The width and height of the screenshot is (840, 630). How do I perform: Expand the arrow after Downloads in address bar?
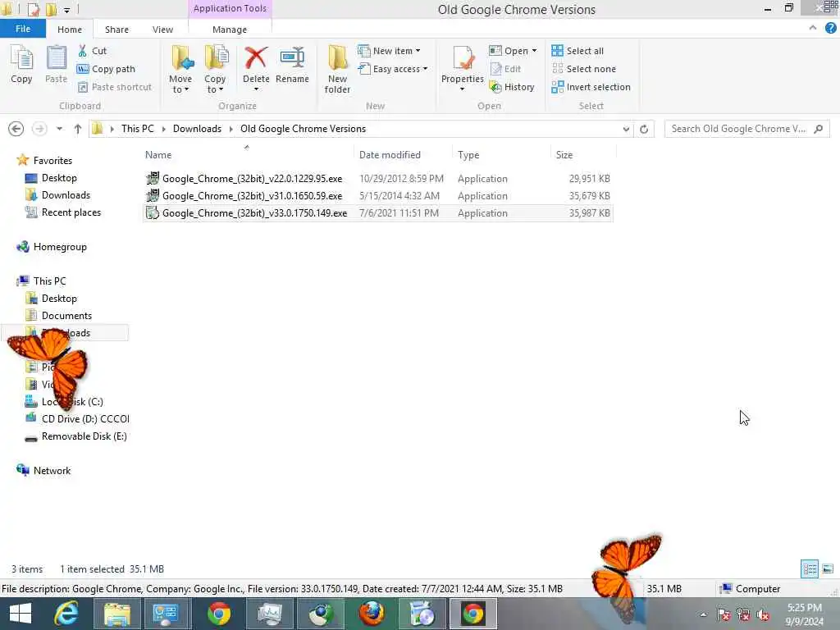(231, 129)
